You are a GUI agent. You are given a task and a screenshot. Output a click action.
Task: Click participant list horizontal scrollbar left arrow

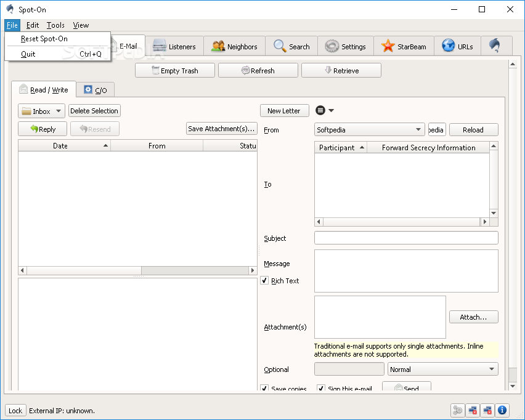point(319,222)
